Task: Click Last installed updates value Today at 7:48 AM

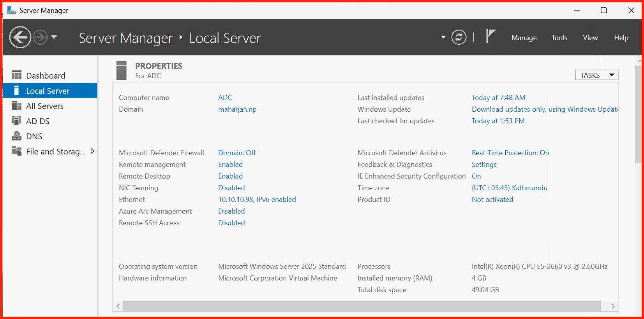Action: pyautogui.click(x=498, y=98)
